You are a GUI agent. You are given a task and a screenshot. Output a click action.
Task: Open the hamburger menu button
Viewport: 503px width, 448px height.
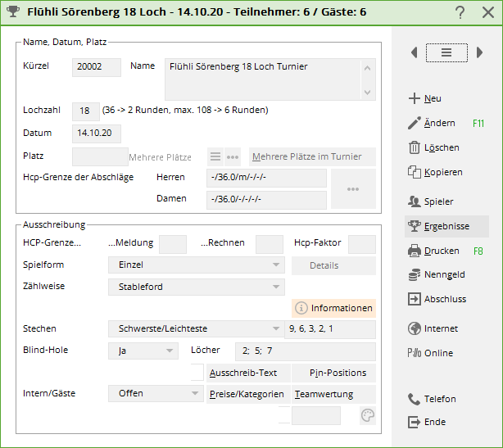tap(446, 52)
